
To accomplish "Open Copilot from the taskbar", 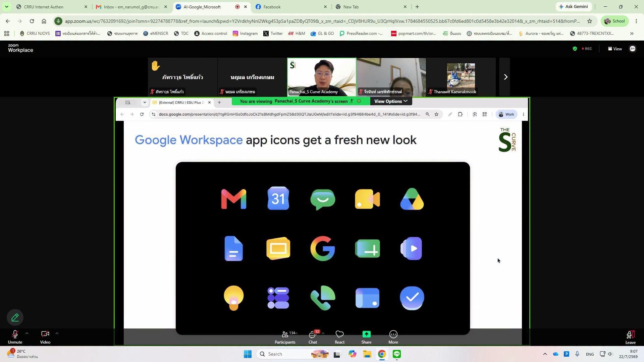I will tap(352, 354).
